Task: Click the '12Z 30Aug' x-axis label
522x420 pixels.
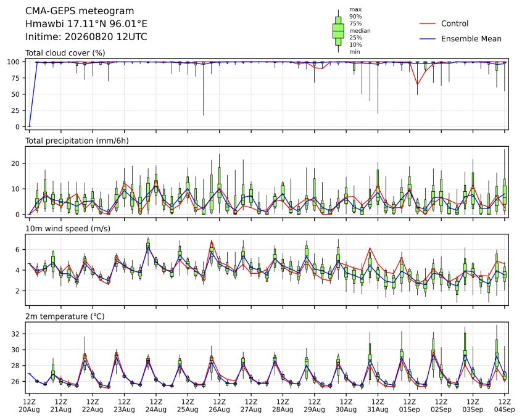Action: click(x=346, y=406)
